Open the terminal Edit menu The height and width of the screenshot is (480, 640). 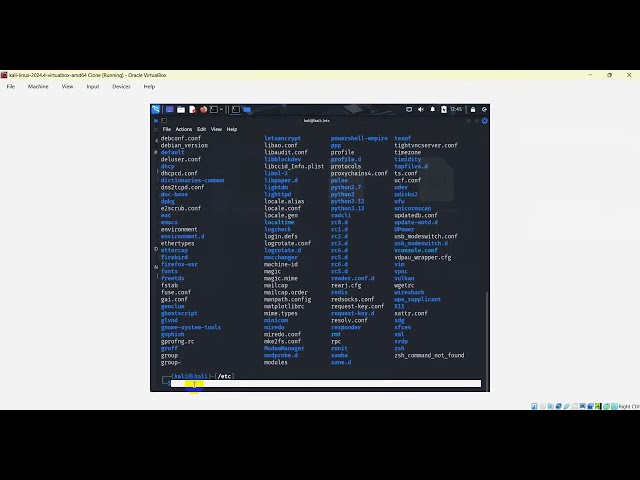201,129
